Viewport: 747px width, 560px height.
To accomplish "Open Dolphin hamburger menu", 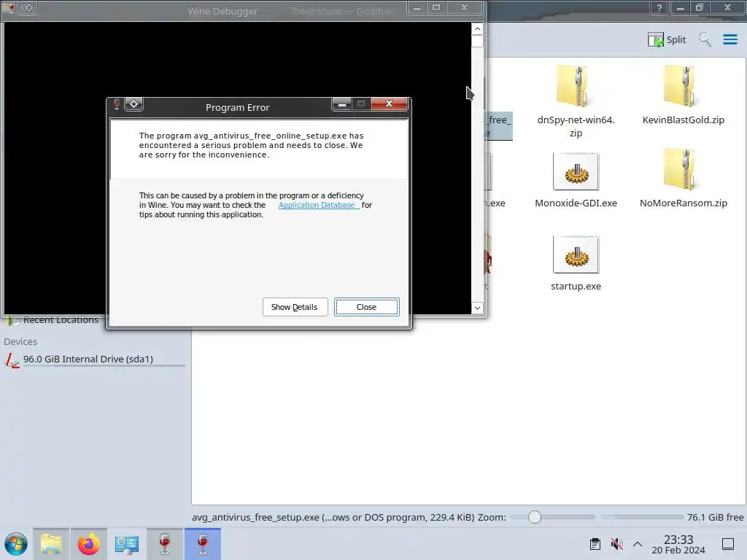I will click(x=729, y=39).
